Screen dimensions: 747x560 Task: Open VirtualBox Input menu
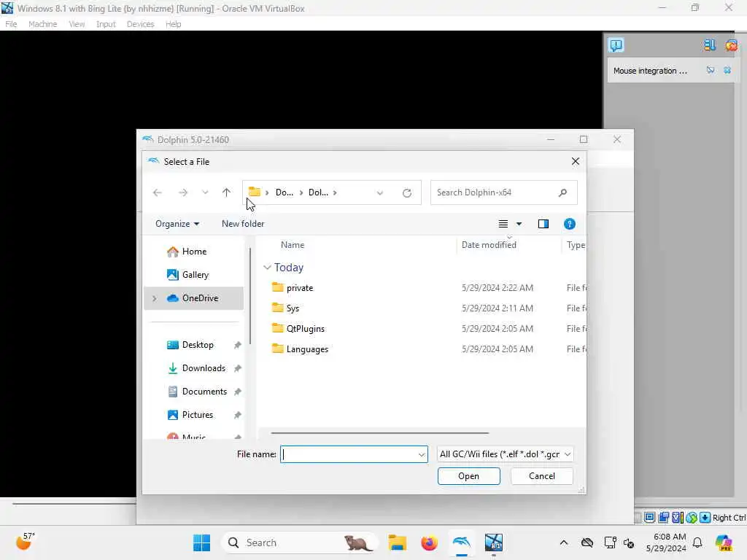106,24
